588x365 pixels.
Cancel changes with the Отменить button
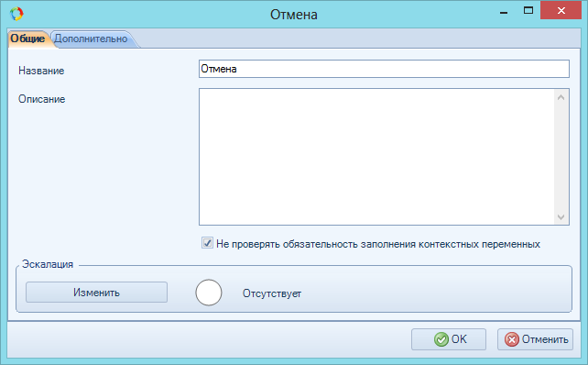coord(535,339)
